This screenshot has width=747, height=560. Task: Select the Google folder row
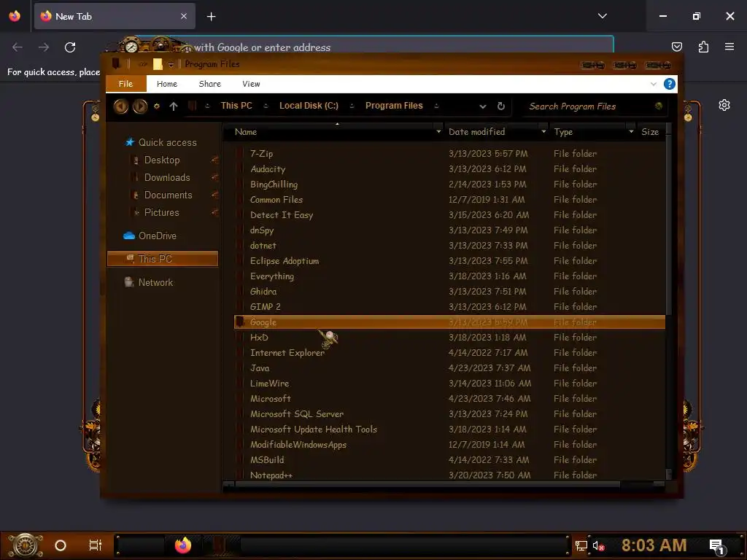[x=449, y=322]
